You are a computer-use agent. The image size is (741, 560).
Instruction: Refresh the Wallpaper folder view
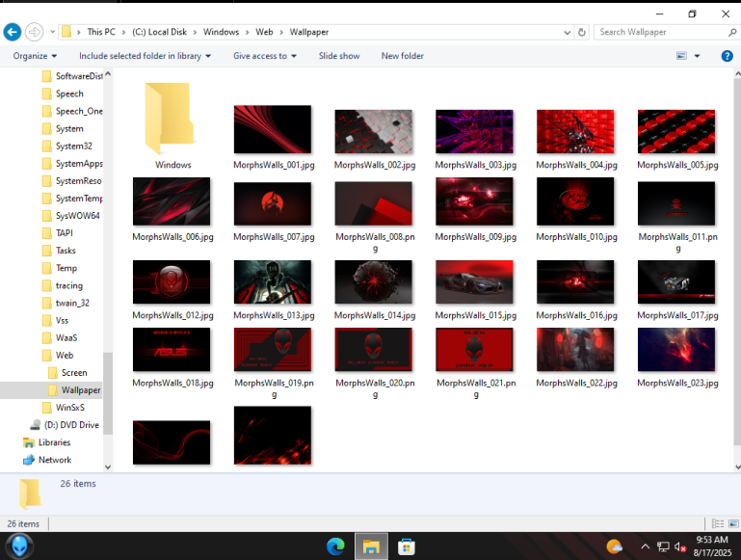coord(582,32)
